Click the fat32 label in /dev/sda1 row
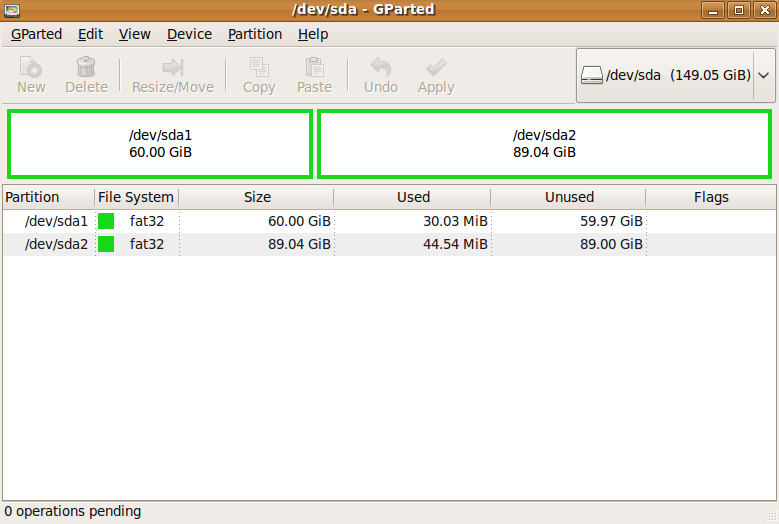The image size is (779, 524). pyautogui.click(x=147, y=221)
